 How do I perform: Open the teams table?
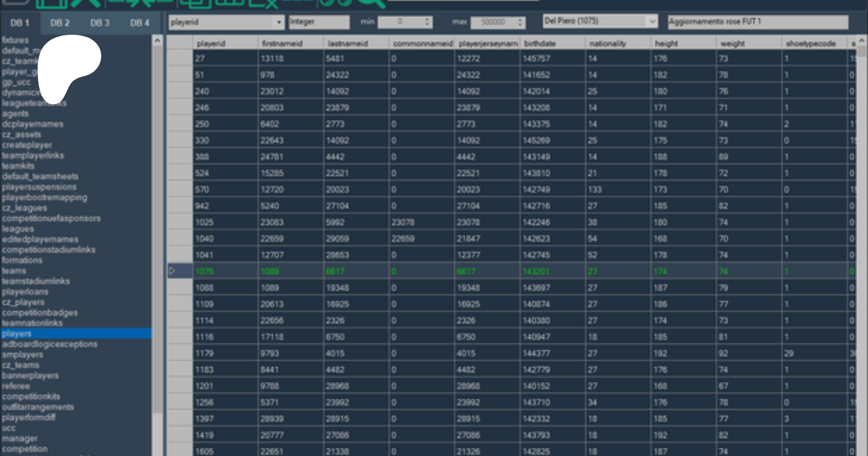coord(14,271)
